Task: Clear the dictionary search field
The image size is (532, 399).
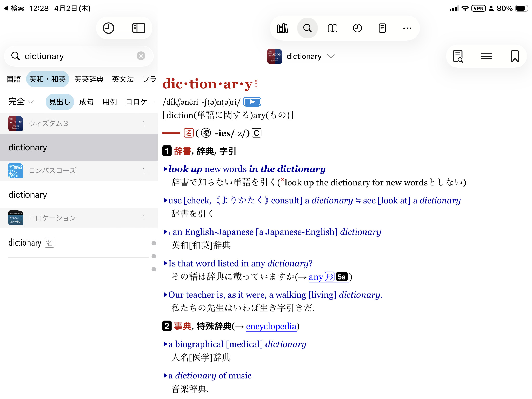Action: [x=141, y=56]
